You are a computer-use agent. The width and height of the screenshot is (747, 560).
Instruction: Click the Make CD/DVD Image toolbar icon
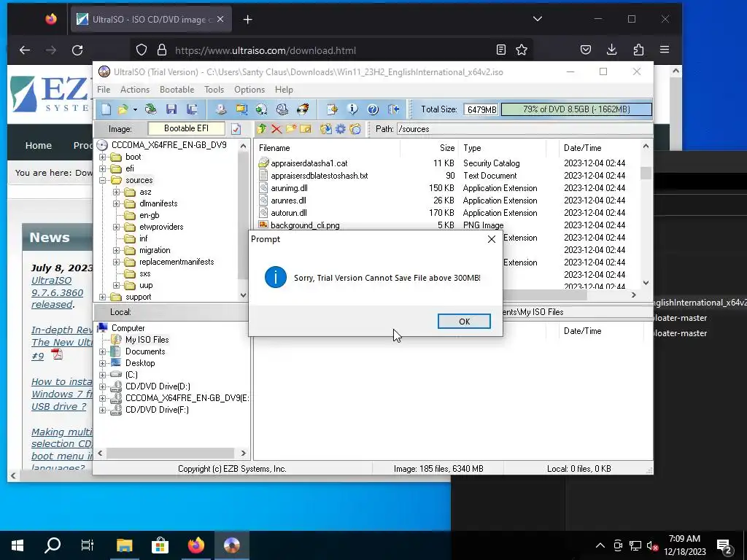pyautogui.click(x=220, y=109)
